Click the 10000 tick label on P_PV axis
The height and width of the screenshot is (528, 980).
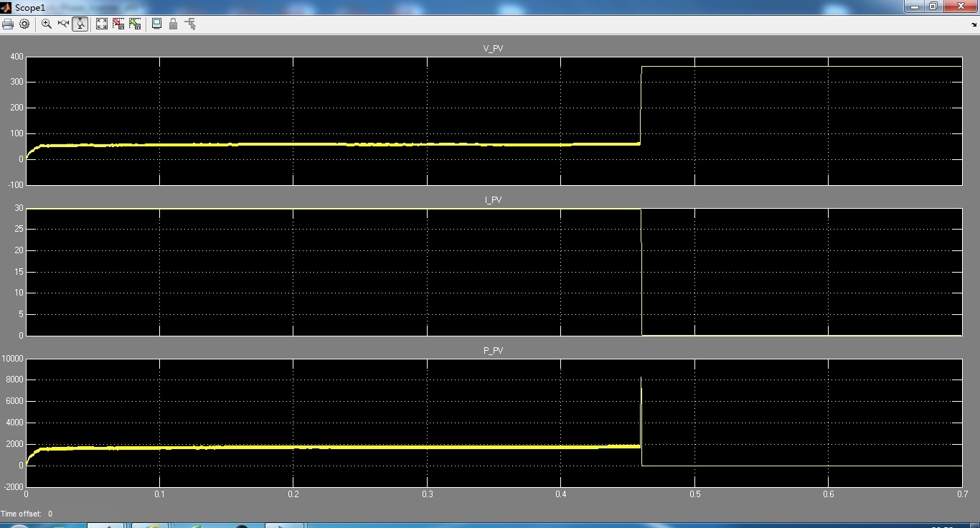(13, 359)
